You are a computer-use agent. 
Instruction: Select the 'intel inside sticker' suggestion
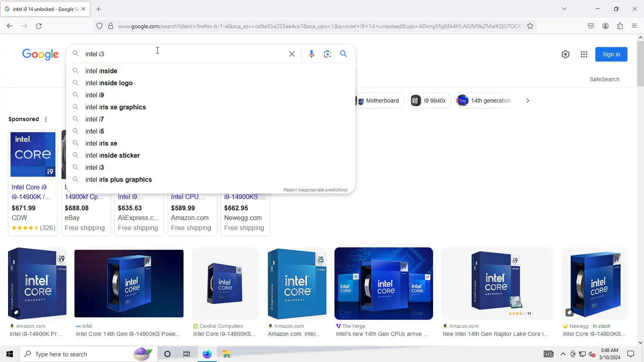(211, 155)
